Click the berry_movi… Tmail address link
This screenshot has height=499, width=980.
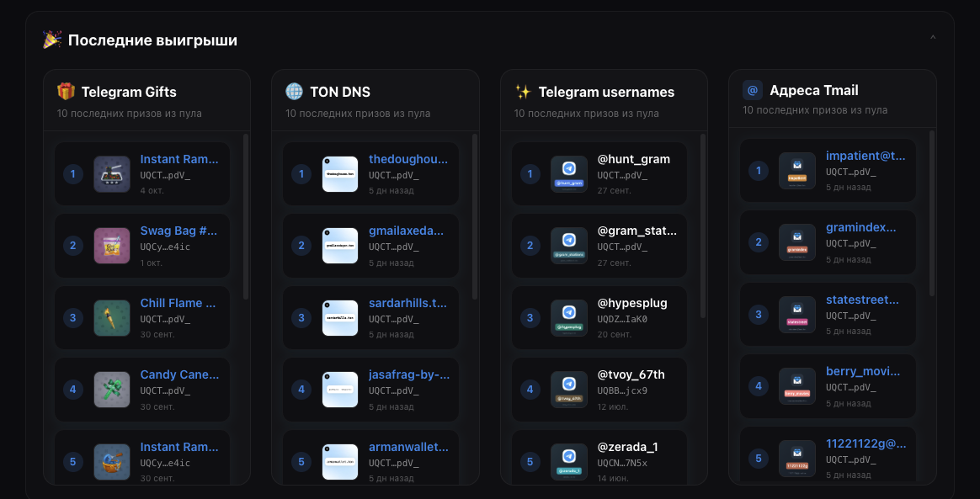(863, 372)
